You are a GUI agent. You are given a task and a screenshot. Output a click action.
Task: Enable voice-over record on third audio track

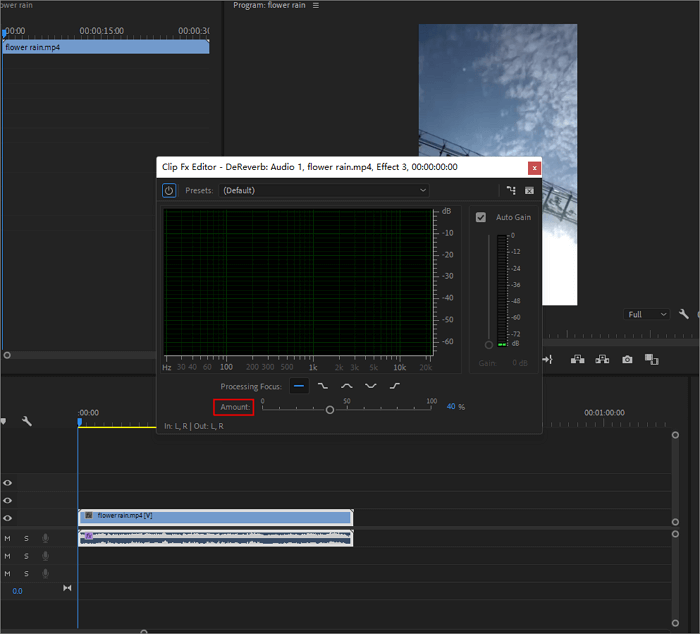(x=46, y=573)
